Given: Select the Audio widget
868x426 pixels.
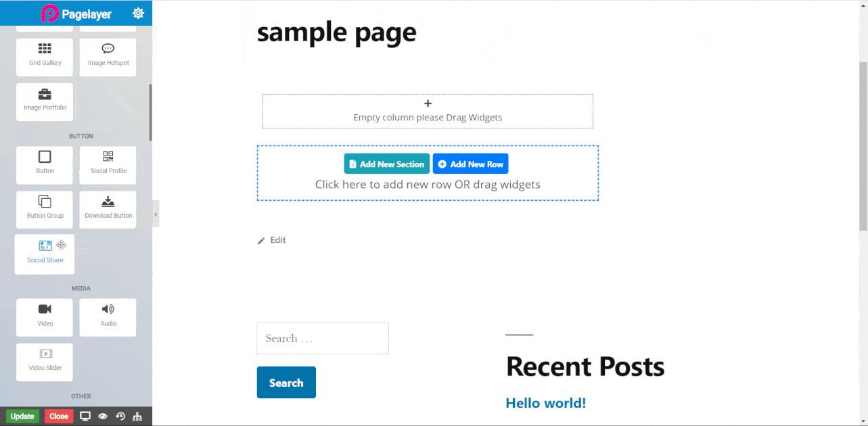Looking at the screenshot, I should (x=108, y=316).
